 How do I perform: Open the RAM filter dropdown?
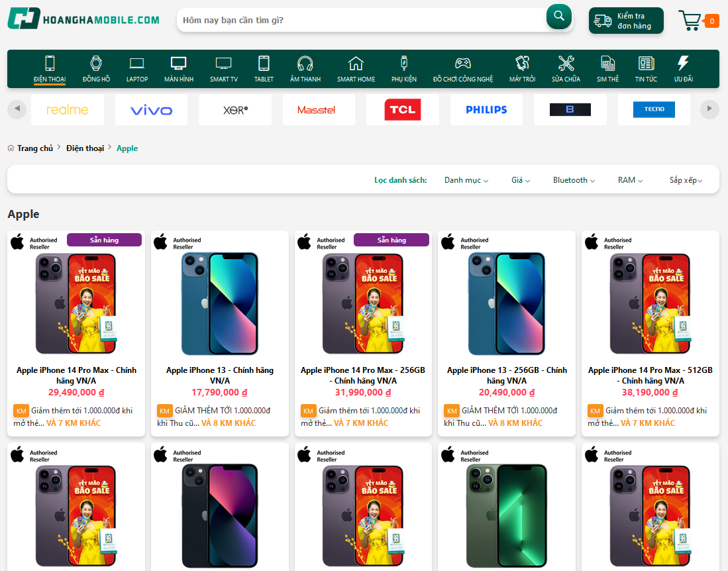click(630, 180)
